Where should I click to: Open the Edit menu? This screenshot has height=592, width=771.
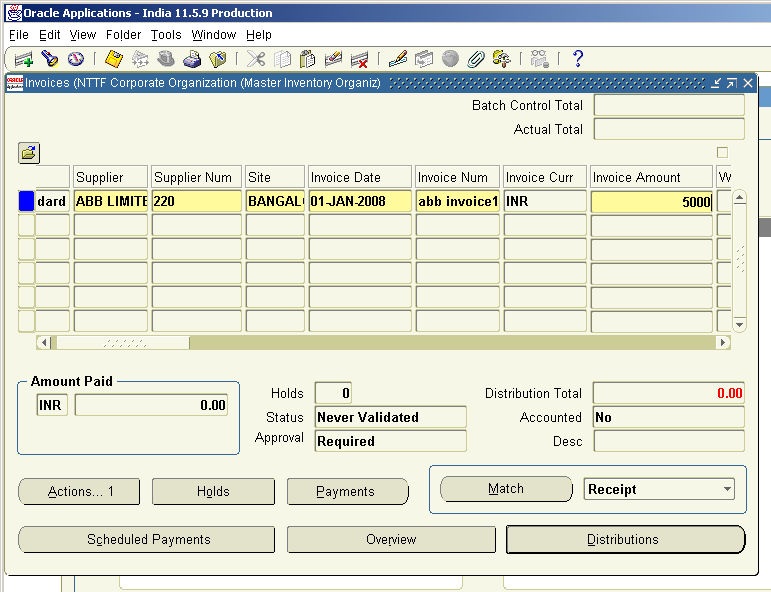(50, 35)
